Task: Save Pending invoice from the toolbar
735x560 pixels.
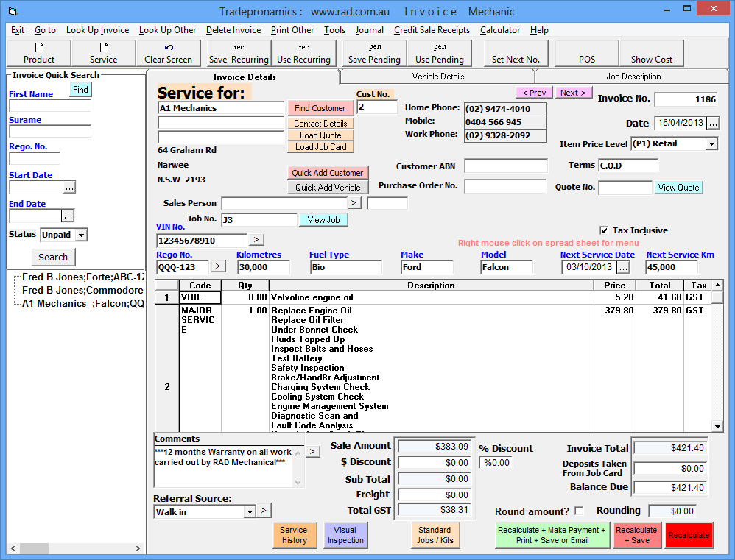Action: (373, 53)
